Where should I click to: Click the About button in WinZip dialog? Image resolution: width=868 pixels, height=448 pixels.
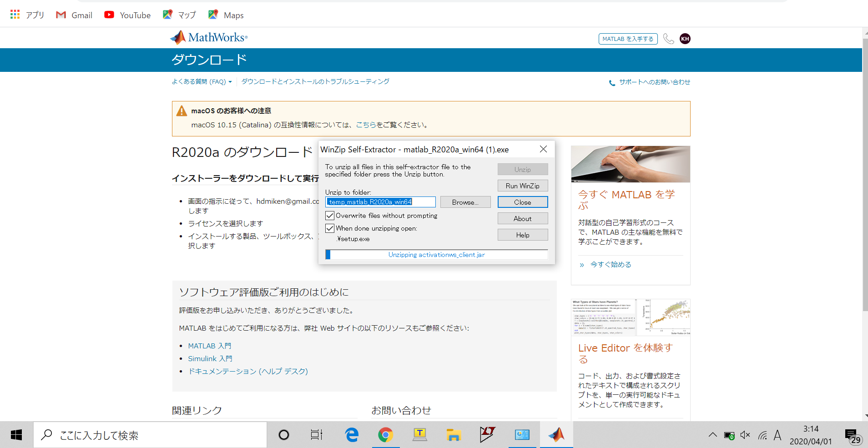click(x=523, y=219)
